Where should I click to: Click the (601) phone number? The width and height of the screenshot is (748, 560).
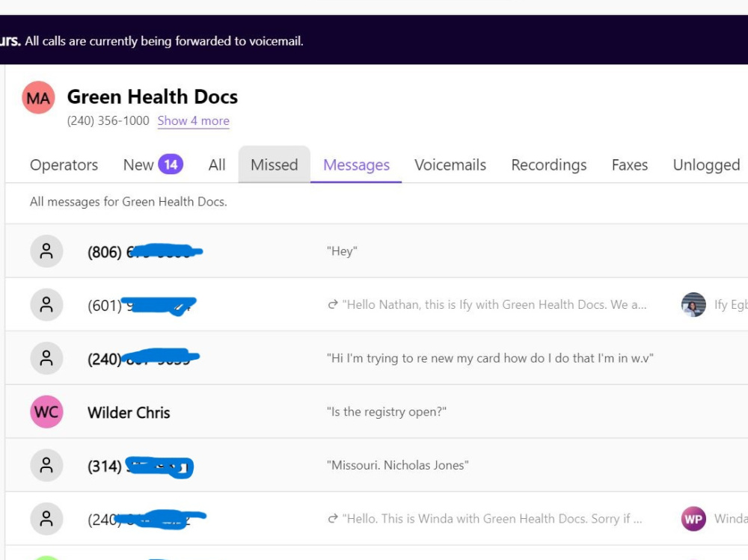click(x=141, y=305)
